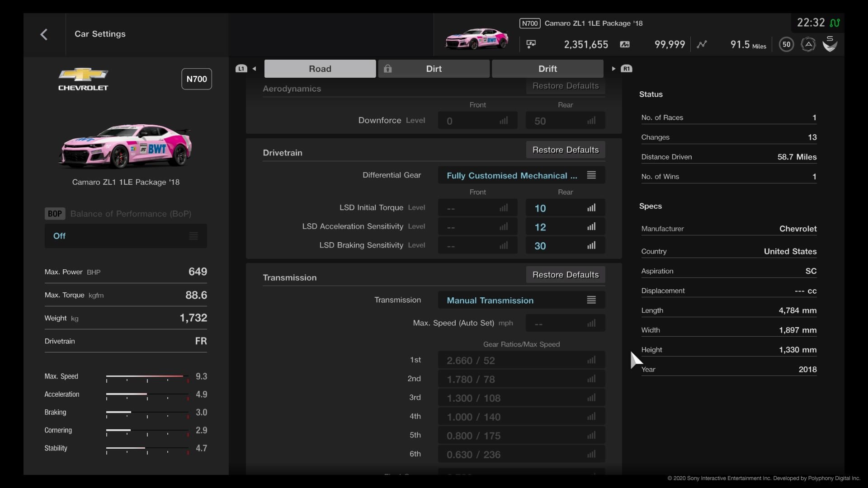Click the Country United States value
Image resolution: width=868 pixels, height=488 pixels.
point(790,251)
